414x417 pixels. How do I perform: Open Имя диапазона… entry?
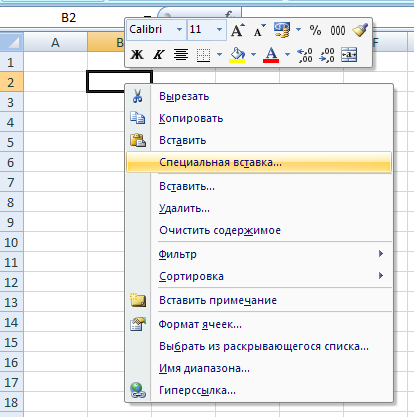coord(259,368)
